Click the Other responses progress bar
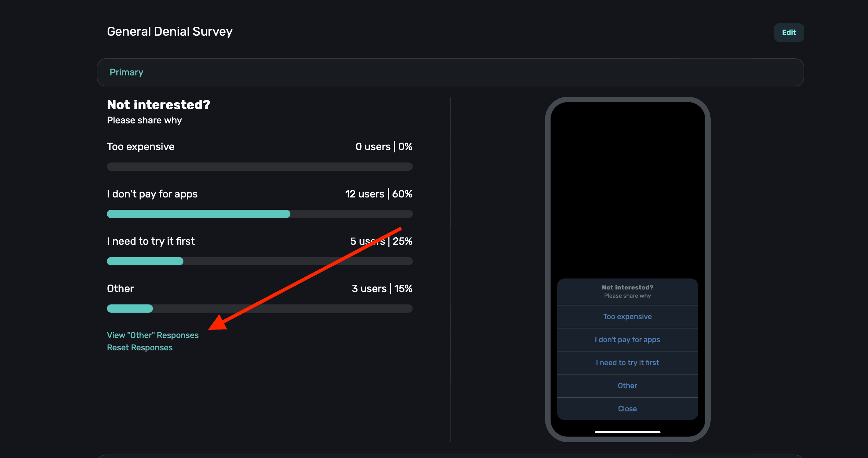The height and width of the screenshot is (458, 868). (x=260, y=309)
